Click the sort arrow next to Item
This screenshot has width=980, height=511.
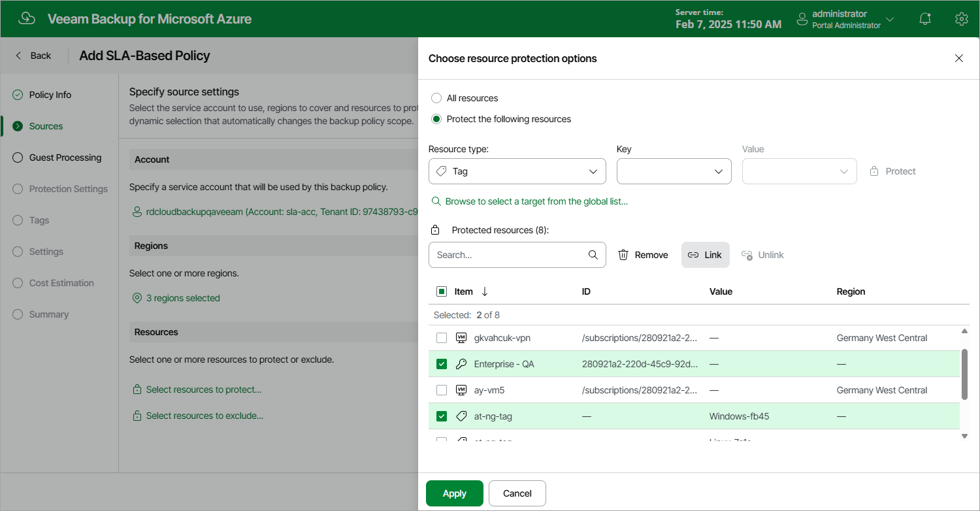pyautogui.click(x=485, y=291)
